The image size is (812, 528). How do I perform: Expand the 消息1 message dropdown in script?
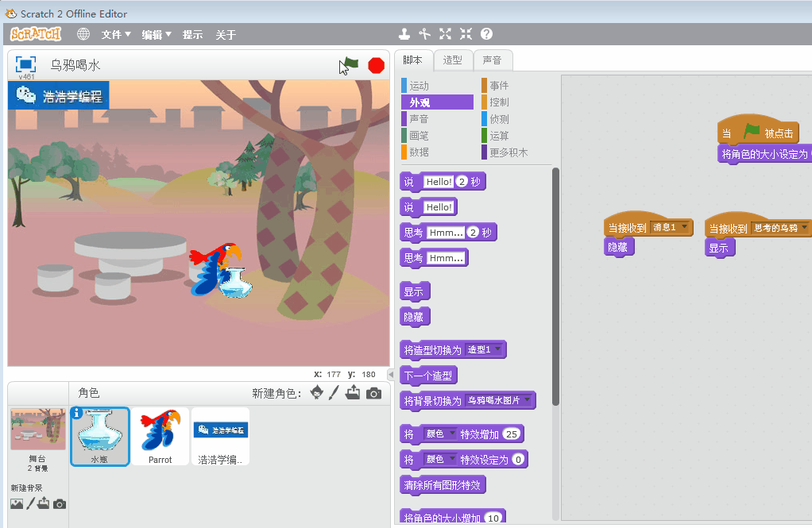683,228
